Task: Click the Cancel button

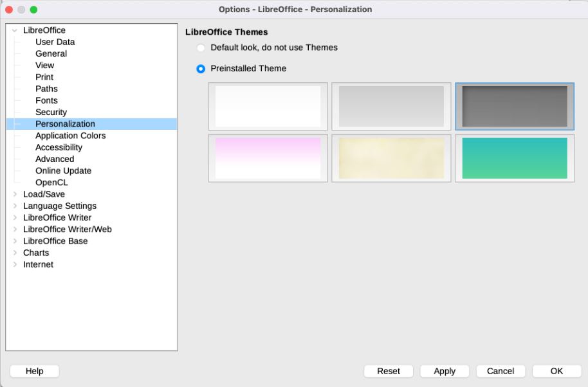Action: pyautogui.click(x=501, y=371)
